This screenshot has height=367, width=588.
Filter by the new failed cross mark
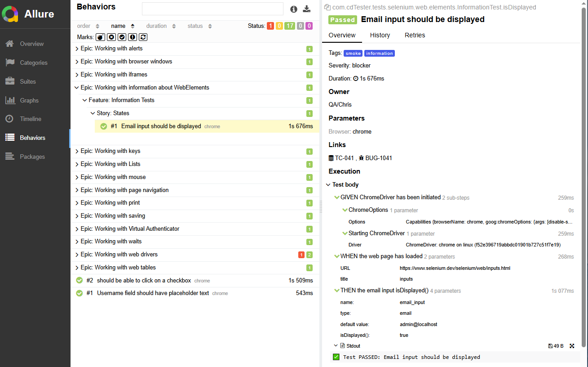[111, 37]
